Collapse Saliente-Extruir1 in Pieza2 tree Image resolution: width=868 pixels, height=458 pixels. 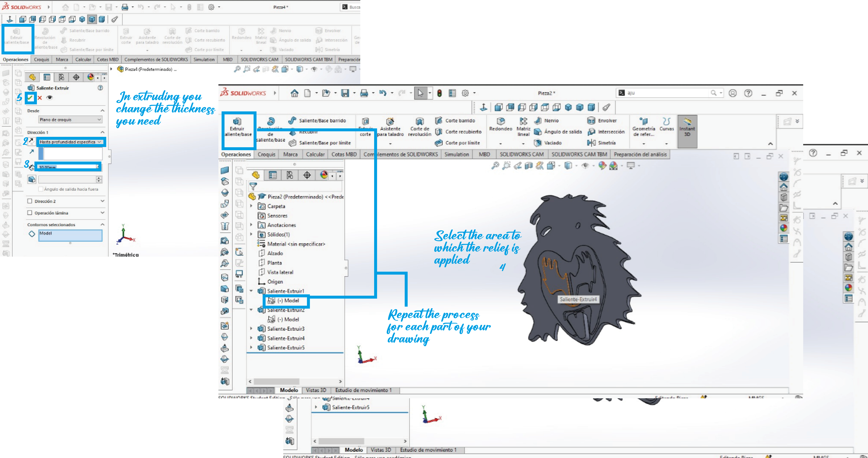click(251, 291)
